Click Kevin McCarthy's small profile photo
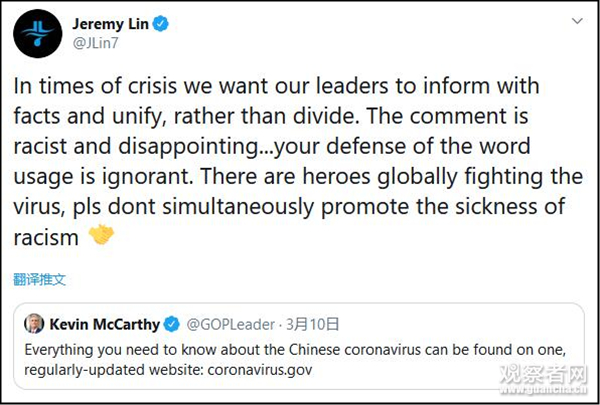The height and width of the screenshot is (405, 600). (x=35, y=324)
